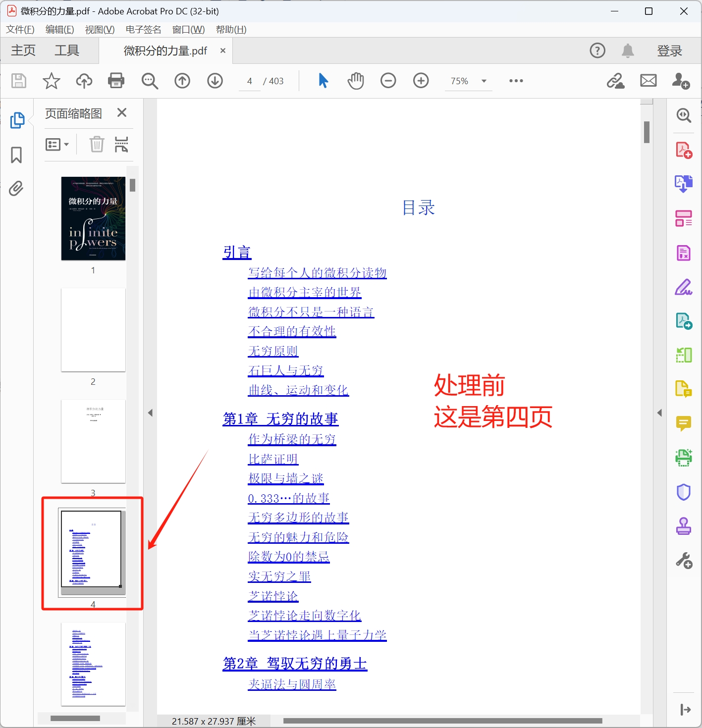Open the Stamp tool
702x728 pixels.
(x=684, y=526)
